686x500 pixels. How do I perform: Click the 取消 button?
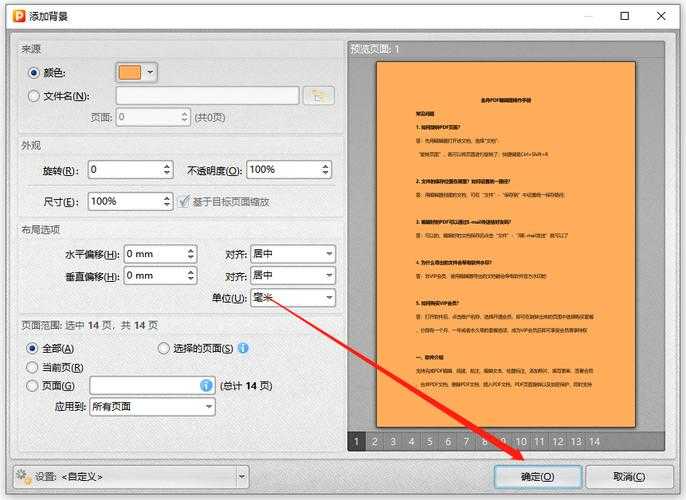click(628, 477)
